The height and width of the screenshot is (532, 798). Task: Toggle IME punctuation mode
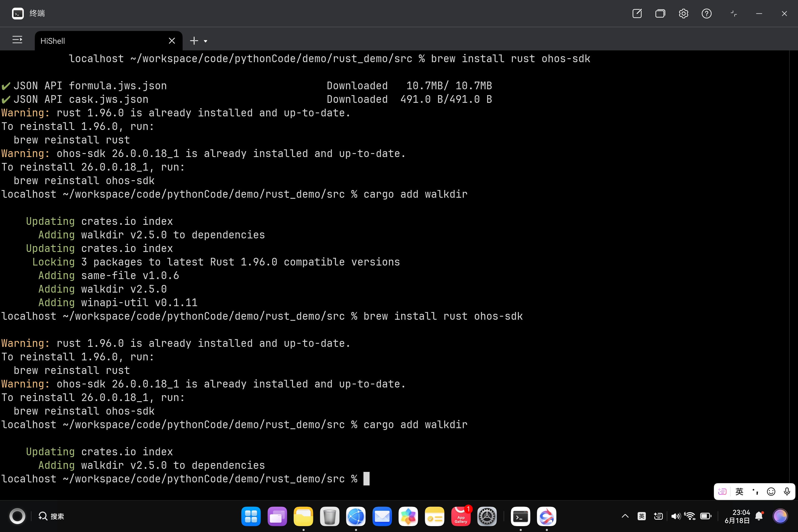755,491
